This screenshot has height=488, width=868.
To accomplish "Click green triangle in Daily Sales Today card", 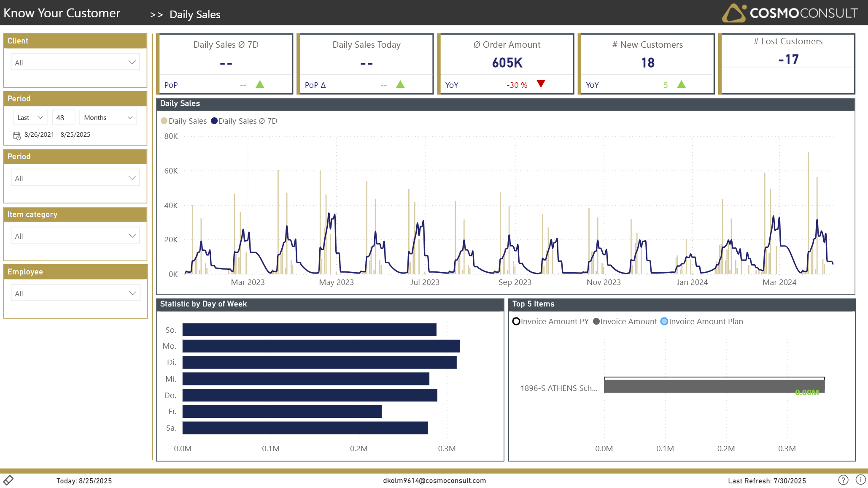I will [400, 84].
